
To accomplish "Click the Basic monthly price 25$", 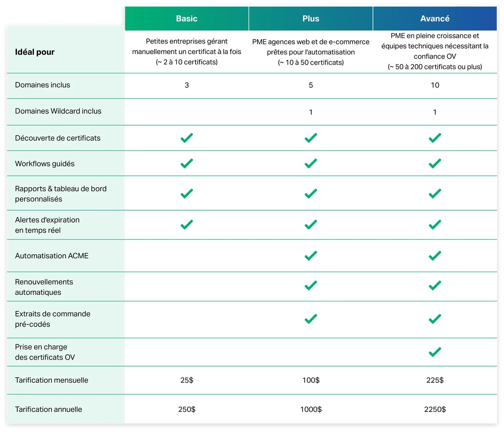I will point(186,380).
